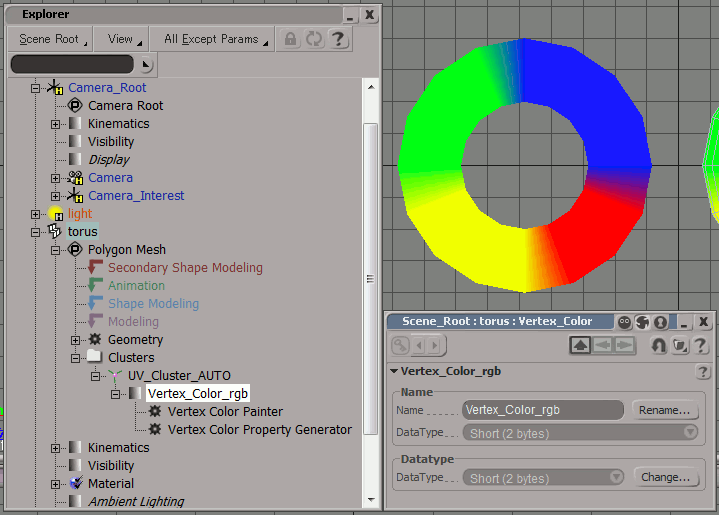Open the All Except Params filter
Viewport: 719px width, 515px height.
click(x=216, y=39)
